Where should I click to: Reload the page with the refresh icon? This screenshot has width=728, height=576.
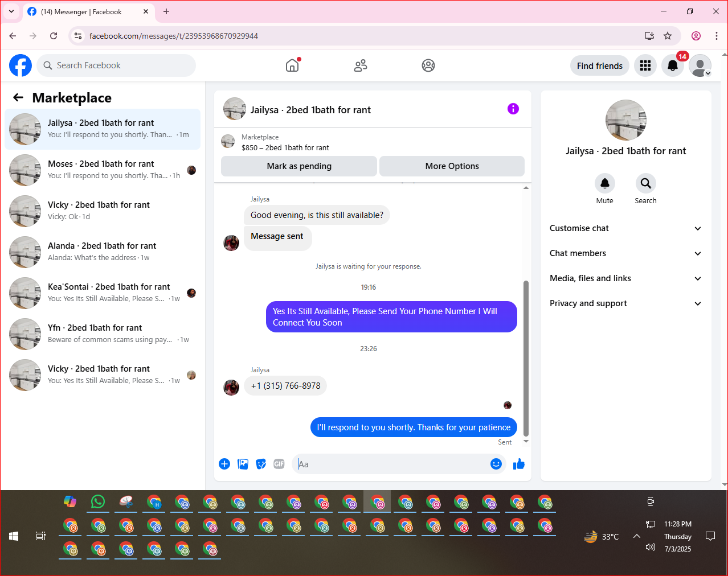click(54, 36)
